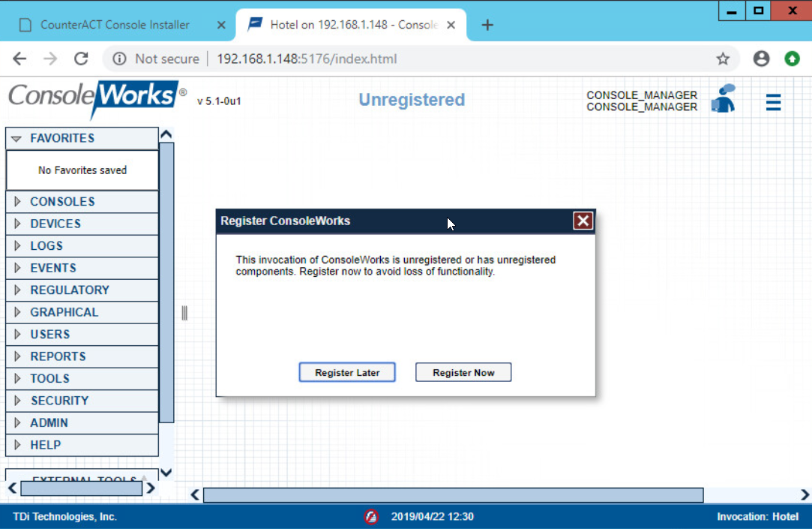Viewport: 812px width, 529px height.
Task: Click the No Favorites saved text
Action: (82, 170)
